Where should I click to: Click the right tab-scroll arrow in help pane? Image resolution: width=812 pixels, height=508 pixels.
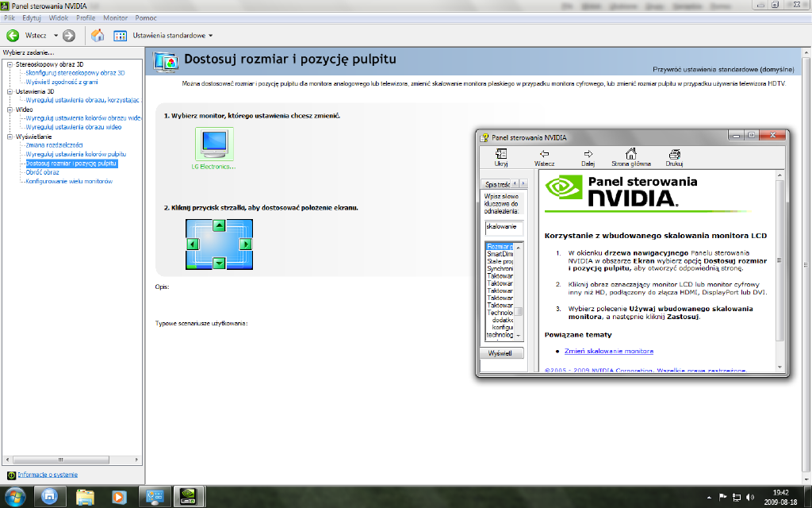point(523,183)
